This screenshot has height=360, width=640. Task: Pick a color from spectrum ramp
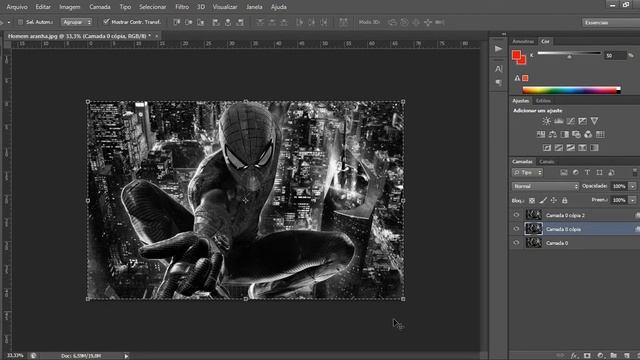(x=571, y=90)
